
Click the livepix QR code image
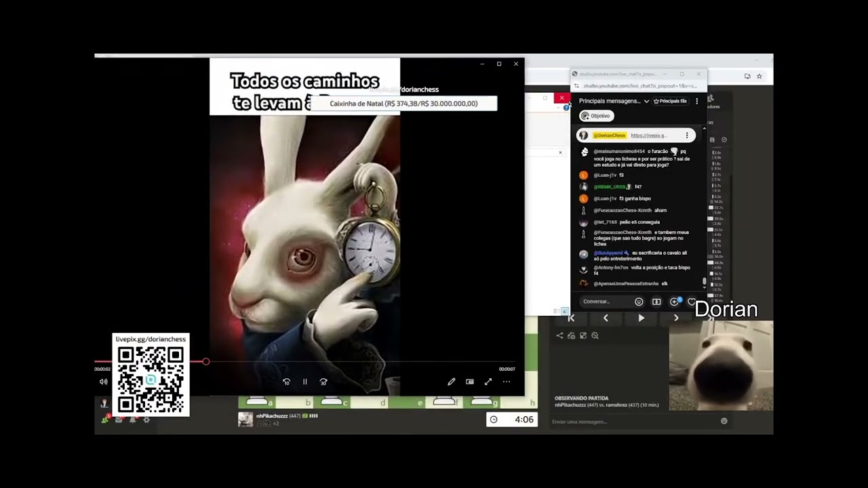tap(151, 380)
